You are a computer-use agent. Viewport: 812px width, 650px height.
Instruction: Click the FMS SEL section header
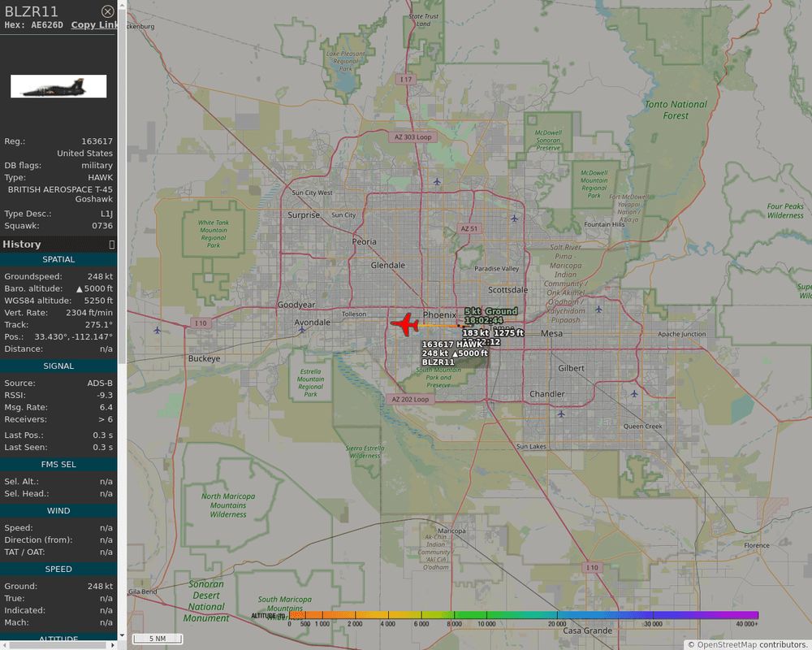tap(58, 465)
